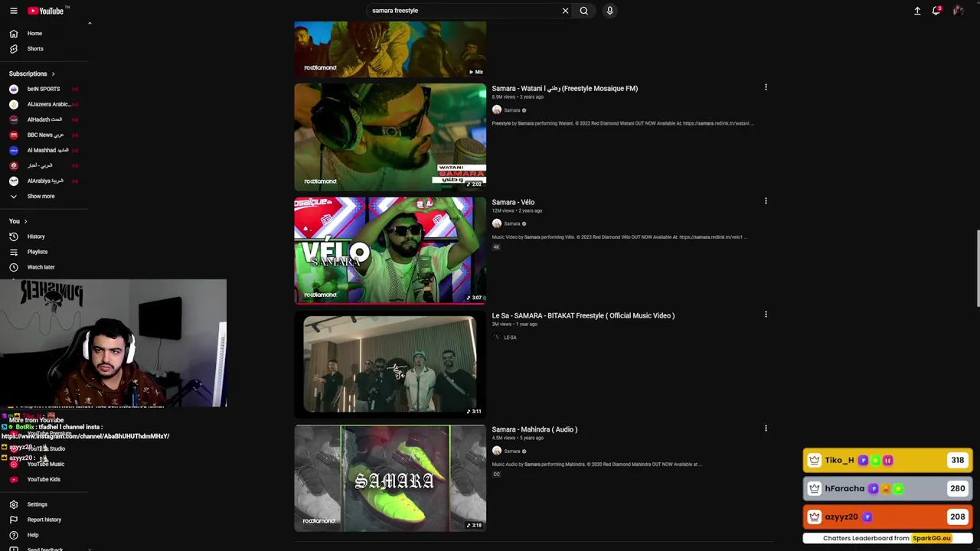The width and height of the screenshot is (980, 551).
Task: Click the Playlists icon
Action: [x=13, y=252]
